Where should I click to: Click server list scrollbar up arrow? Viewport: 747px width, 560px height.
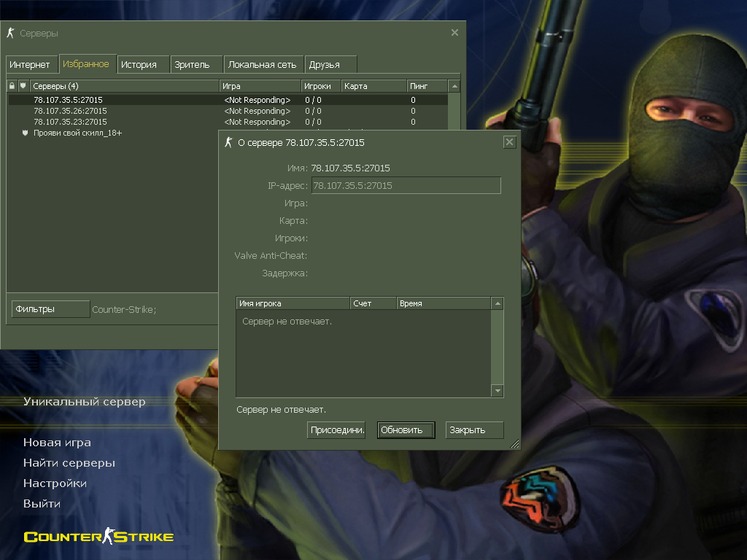[454, 86]
